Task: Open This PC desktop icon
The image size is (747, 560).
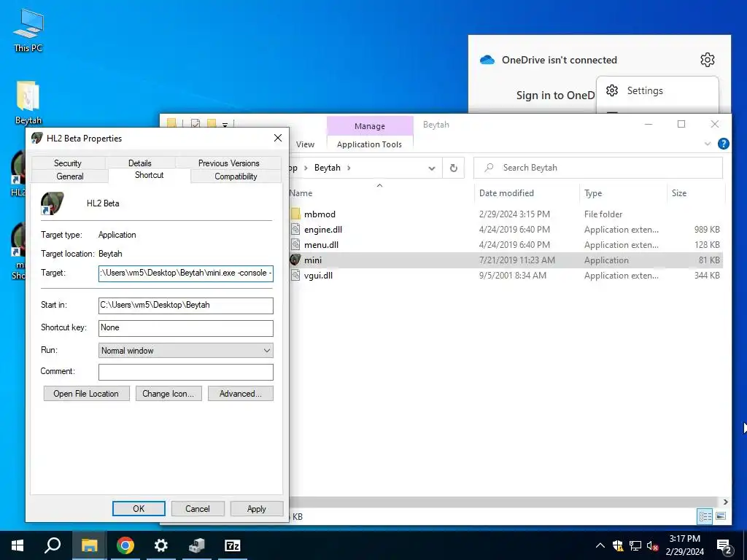Action: 28,29
